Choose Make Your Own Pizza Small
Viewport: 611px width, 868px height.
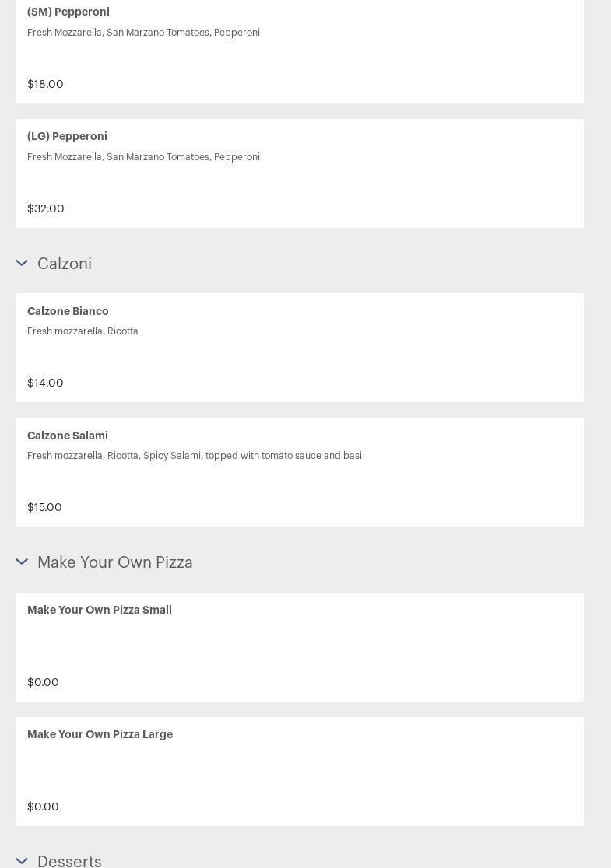pos(100,610)
